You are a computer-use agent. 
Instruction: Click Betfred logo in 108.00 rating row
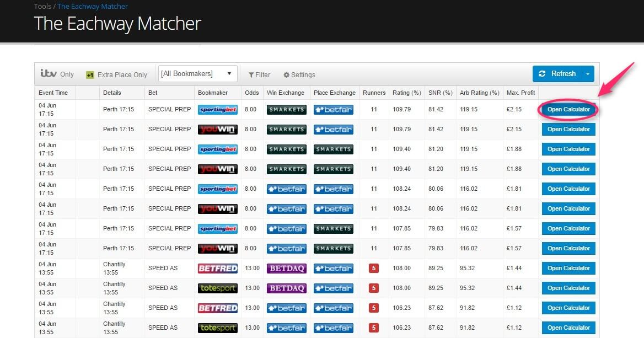tap(218, 268)
